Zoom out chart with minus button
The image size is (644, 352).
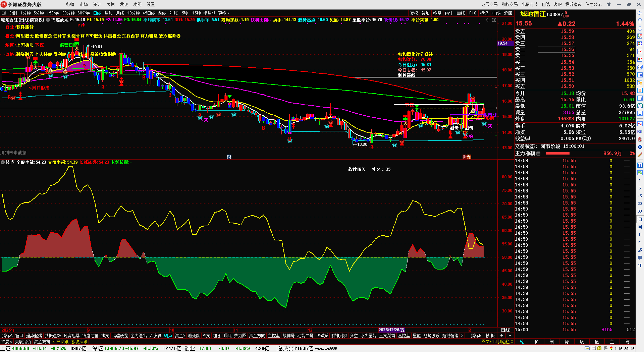510,336
